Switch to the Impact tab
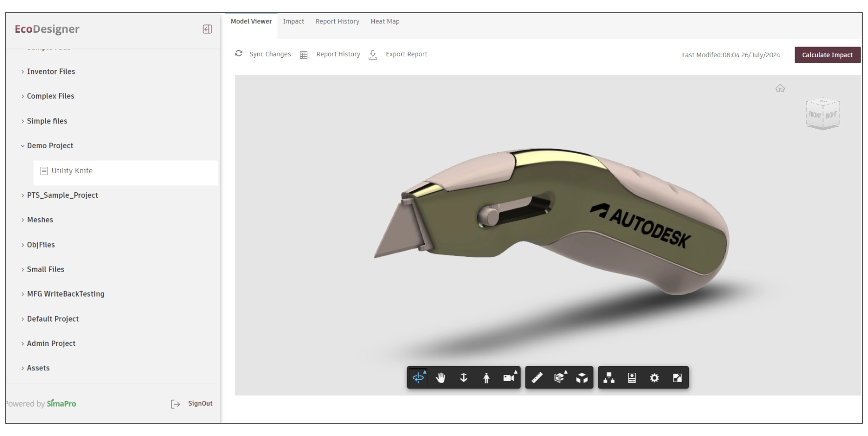 294,22
